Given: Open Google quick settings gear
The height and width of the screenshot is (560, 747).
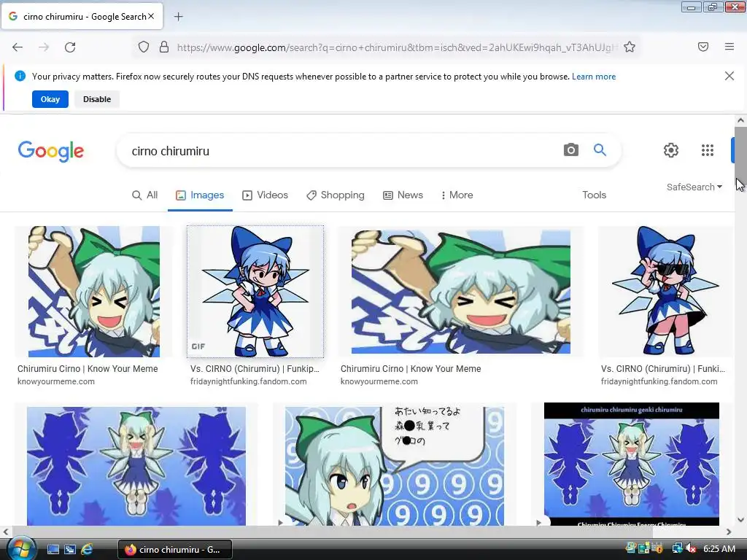Looking at the screenshot, I should click(x=671, y=150).
